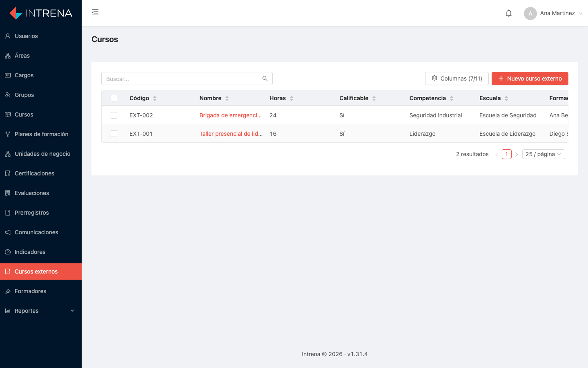Click Nuevo curso externo button
This screenshot has width=588, height=368.
pyautogui.click(x=530, y=79)
